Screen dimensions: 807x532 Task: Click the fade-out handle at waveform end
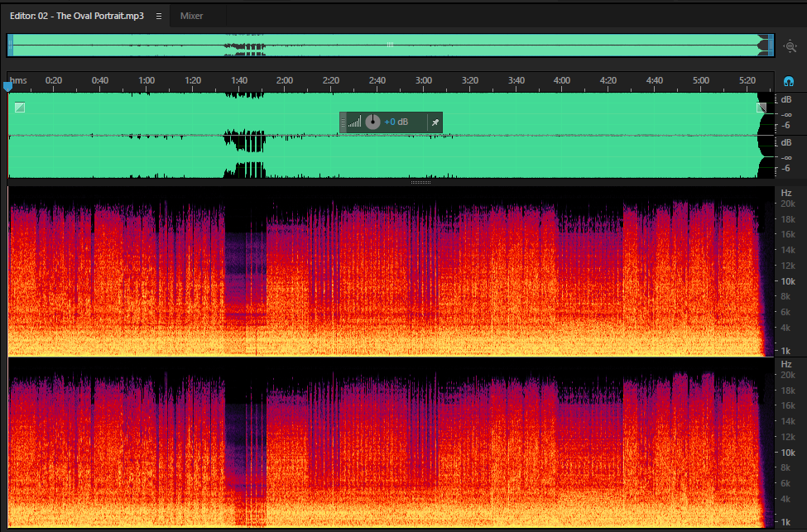coord(761,107)
